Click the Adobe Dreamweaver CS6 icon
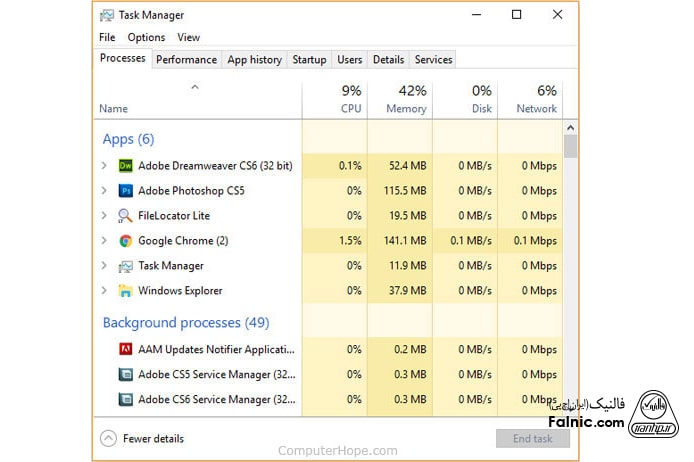694x462 pixels. 126,165
